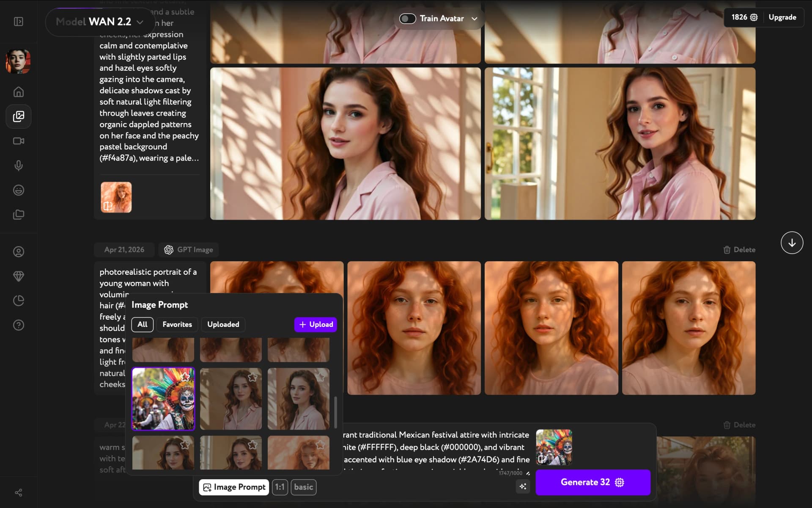The width and height of the screenshot is (812, 508).
Task: Toggle the Train Avatar switch
Action: [x=408, y=19]
